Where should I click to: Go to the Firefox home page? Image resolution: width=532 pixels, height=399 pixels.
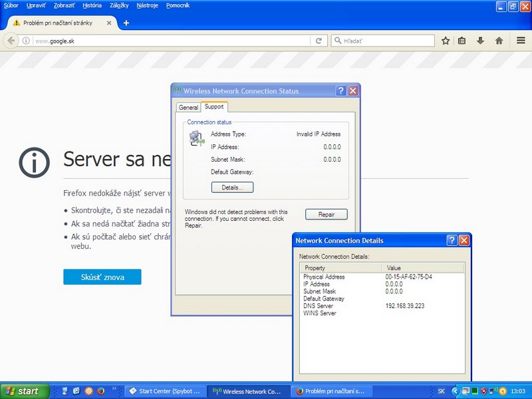pyautogui.click(x=499, y=41)
